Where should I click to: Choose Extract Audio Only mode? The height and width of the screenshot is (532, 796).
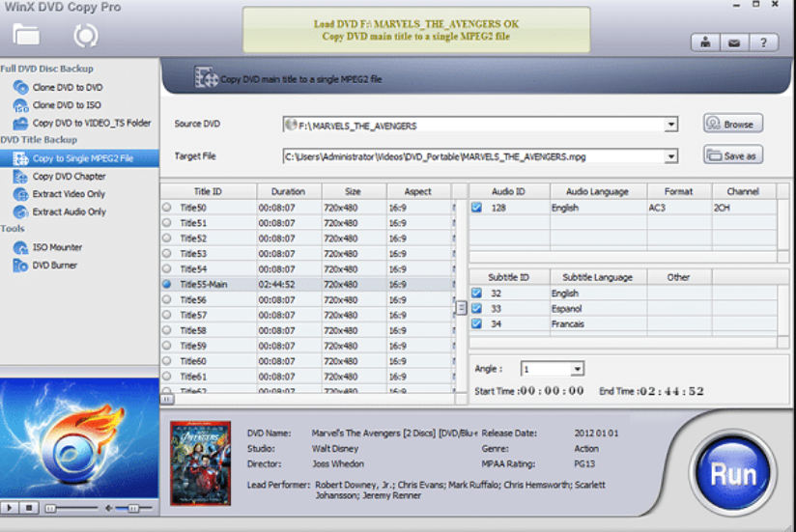pos(69,212)
